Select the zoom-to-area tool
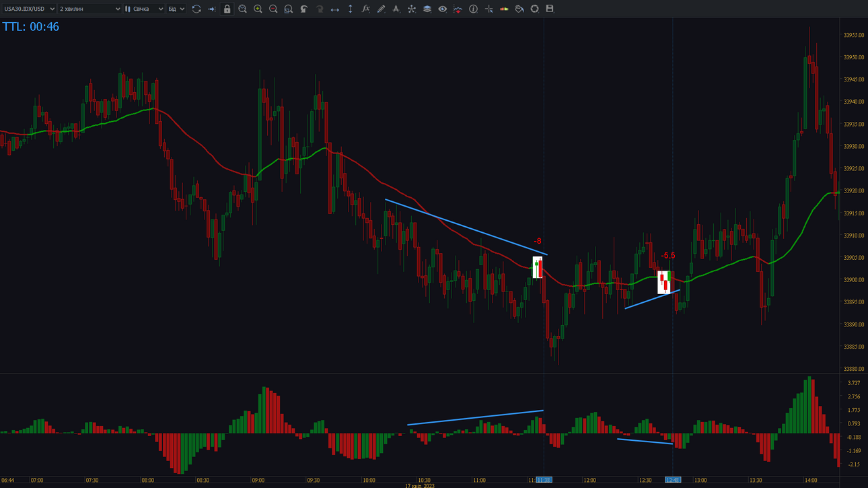868x488 pixels. pos(289,9)
